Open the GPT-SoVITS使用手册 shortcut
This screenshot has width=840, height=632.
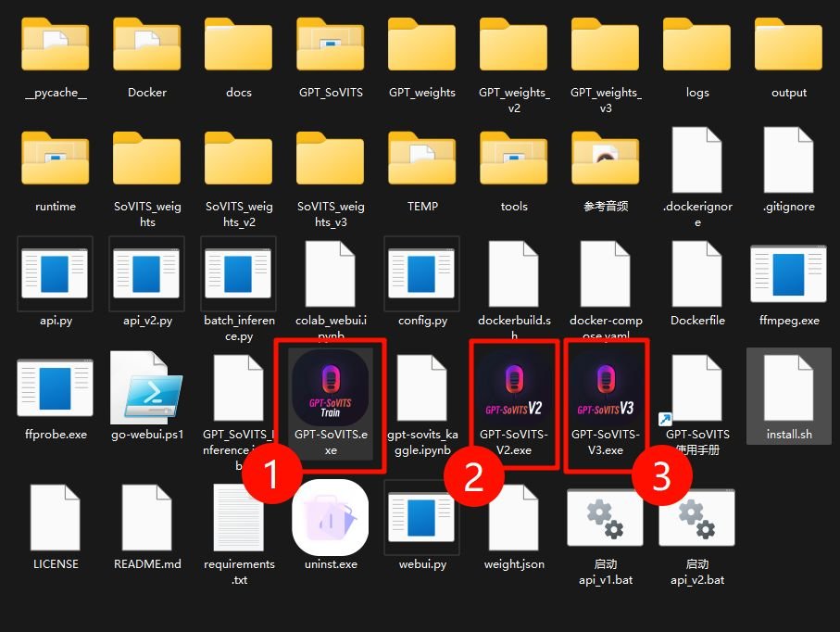pos(696,387)
